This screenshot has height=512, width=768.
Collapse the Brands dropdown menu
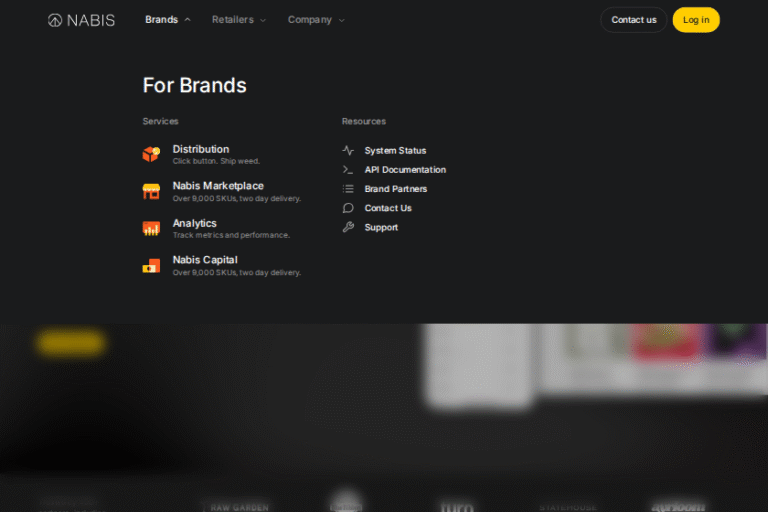click(x=168, y=20)
